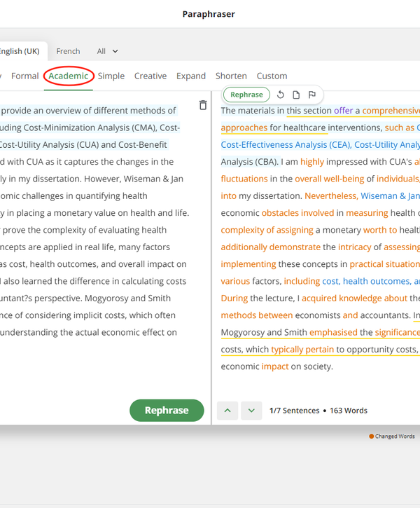420x508 pixels.
Task: Click the orange Changed Words legend dot
Action: click(371, 437)
